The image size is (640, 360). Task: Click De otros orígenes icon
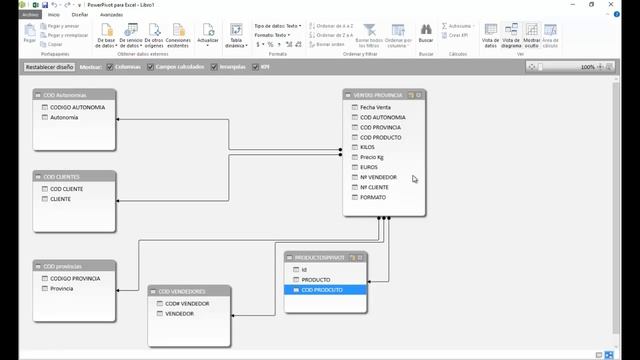click(x=154, y=30)
